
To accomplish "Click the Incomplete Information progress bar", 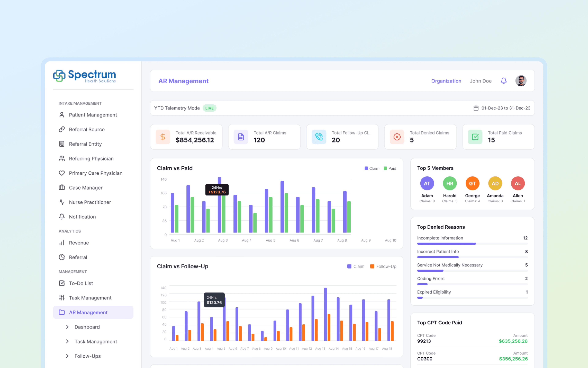I will coord(472,244).
